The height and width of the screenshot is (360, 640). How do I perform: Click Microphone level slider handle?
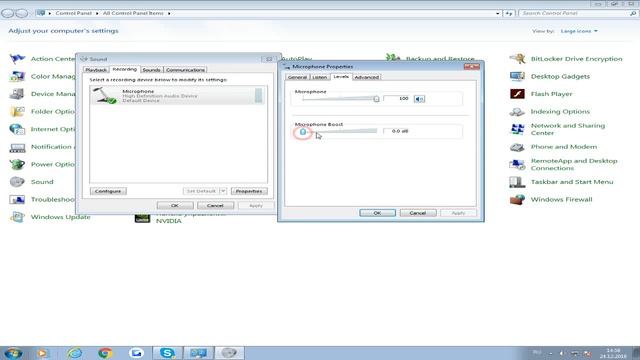click(x=376, y=99)
